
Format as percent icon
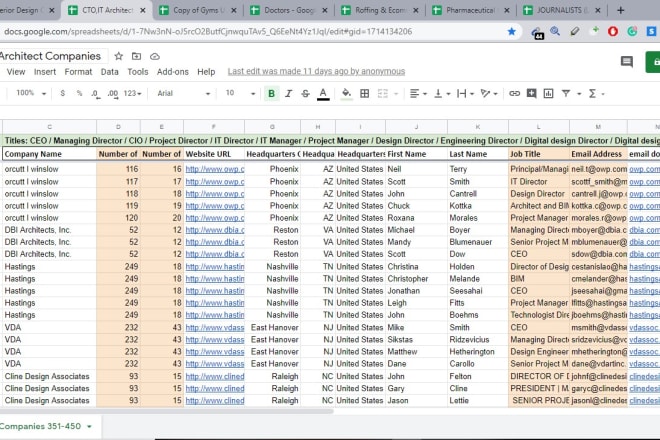point(79,93)
